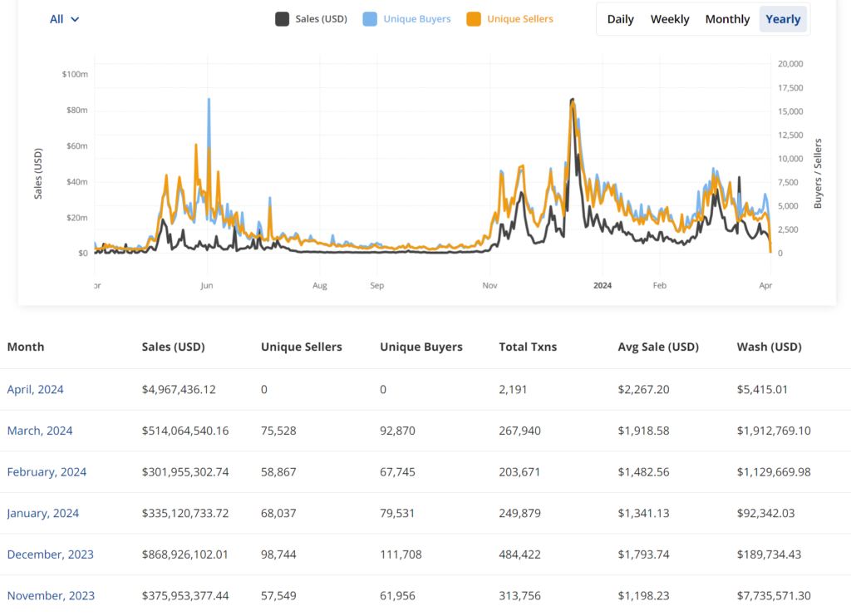Sort table by Avg Sale (USD) header

pos(658,347)
